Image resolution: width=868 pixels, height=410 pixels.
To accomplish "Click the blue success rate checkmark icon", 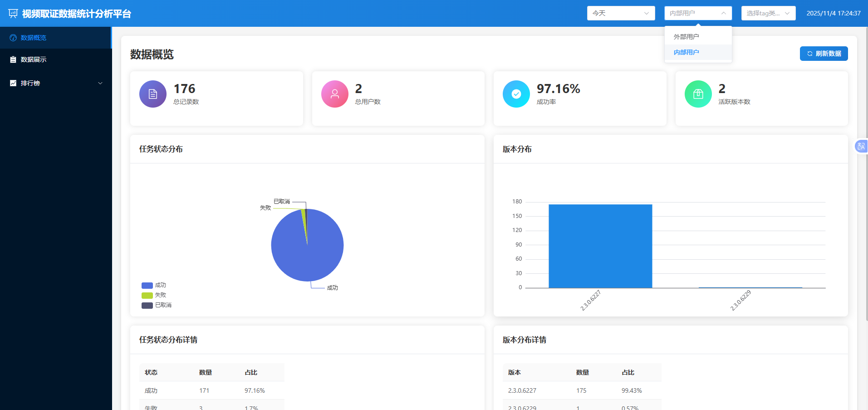I will pyautogui.click(x=516, y=94).
